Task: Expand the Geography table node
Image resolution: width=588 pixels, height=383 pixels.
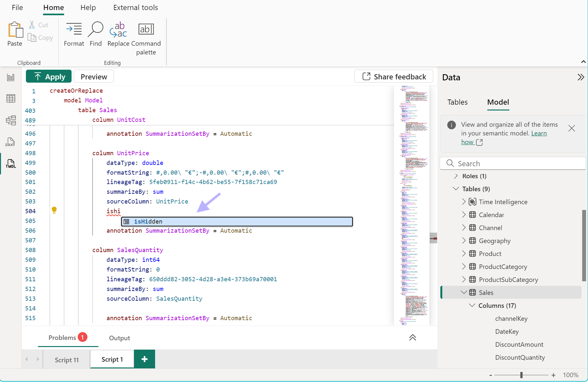Action: tap(464, 240)
